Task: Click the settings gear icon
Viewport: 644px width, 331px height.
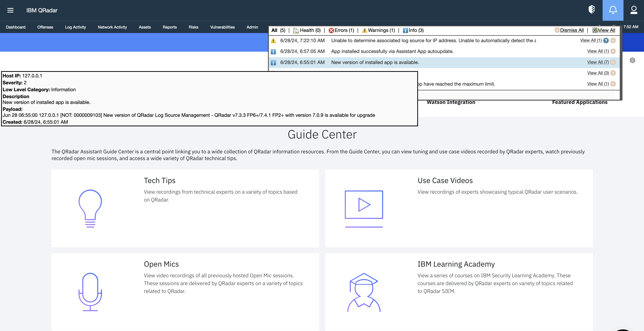Action: click(x=632, y=60)
